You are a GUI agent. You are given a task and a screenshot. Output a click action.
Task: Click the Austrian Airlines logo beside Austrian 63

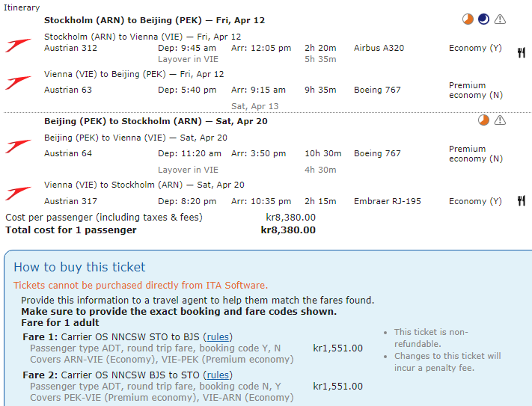click(18, 88)
